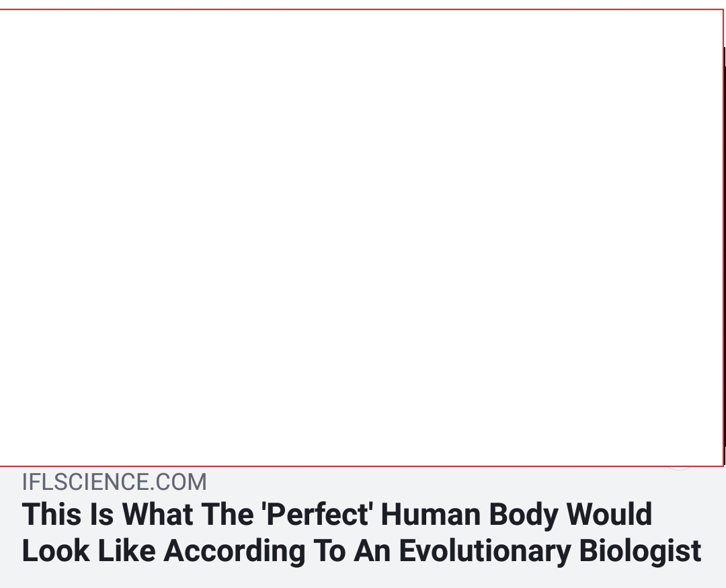Click 'Look Like According' on the second title line
The height and width of the screenshot is (588, 726).
click(x=163, y=551)
